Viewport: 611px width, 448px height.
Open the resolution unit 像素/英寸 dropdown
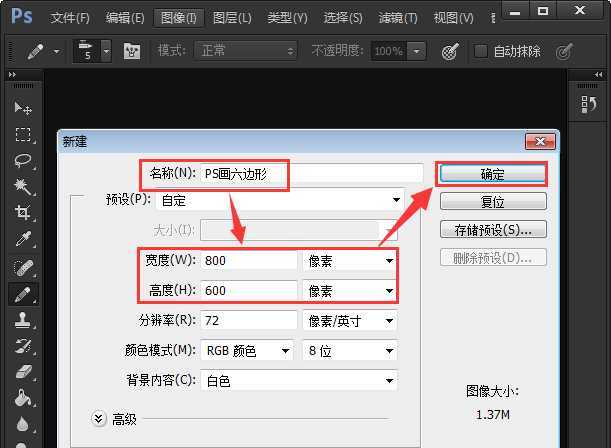350,321
